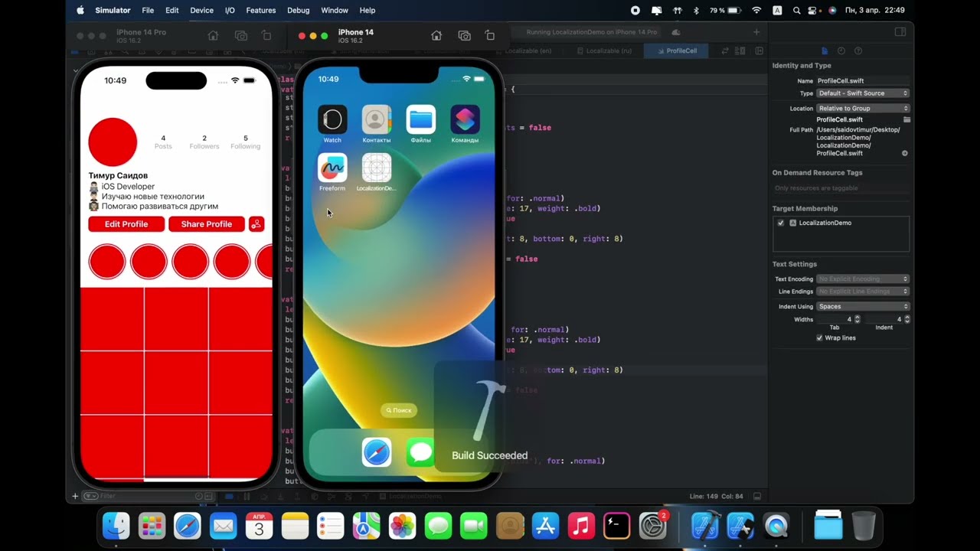980x551 pixels.
Task: Open the editor options button in Xcode
Action: [740, 51]
